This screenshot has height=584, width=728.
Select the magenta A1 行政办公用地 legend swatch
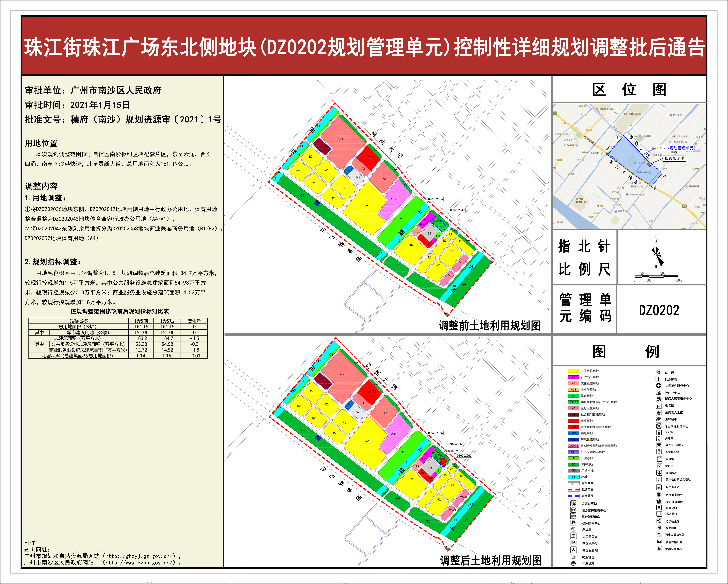pyautogui.click(x=573, y=377)
